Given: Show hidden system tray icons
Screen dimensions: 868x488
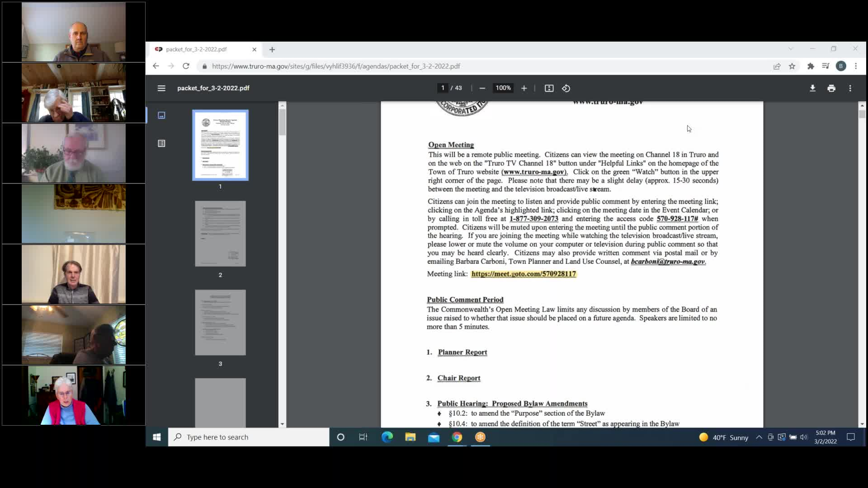Looking at the screenshot, I should [x=759, y=437].
